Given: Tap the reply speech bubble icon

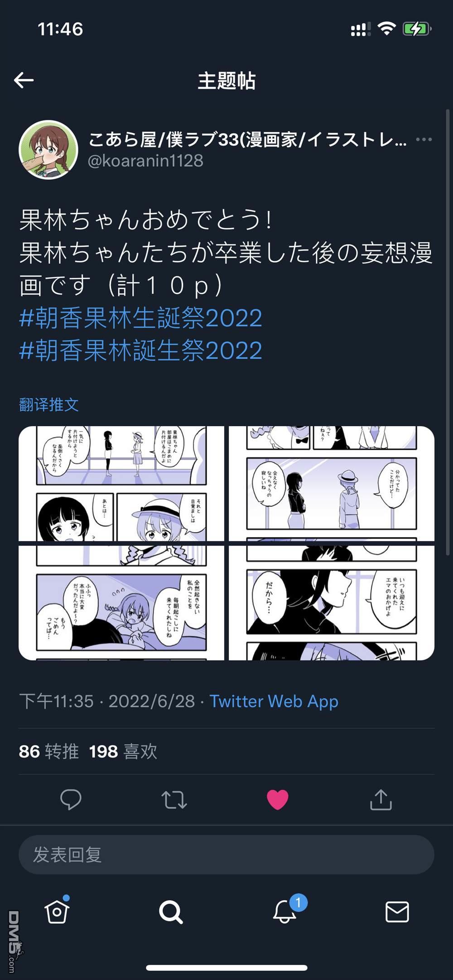Looking at the screenshot, I should [x=71, y=799].
